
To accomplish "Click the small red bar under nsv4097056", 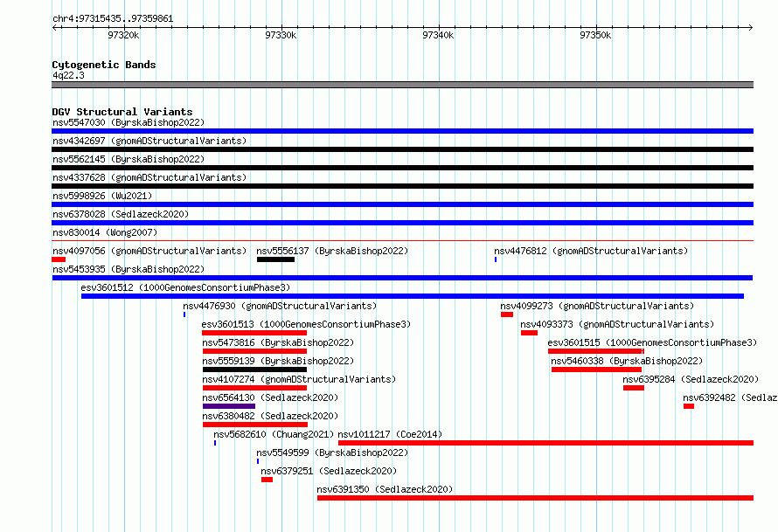I will 59,259.
